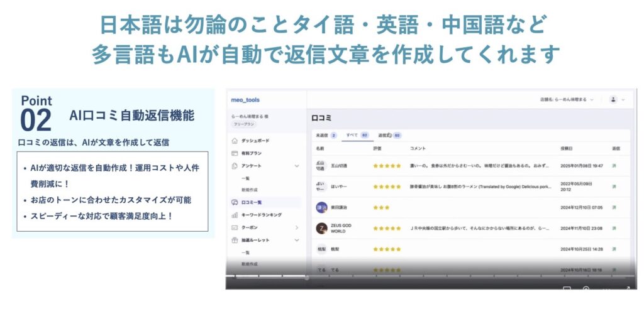Click the キーワードランキング bar chart icon
This screenshot has height=319, width=644.
point(235,215)
